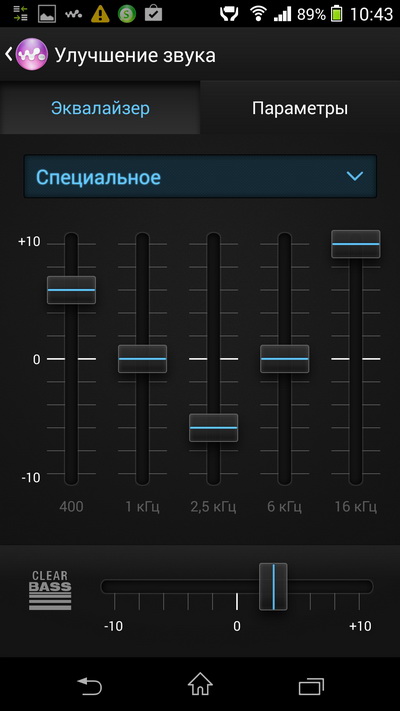Tap the Wi-Fi status bar icon
The image size is (400, 711).
(x=258, y=14)
